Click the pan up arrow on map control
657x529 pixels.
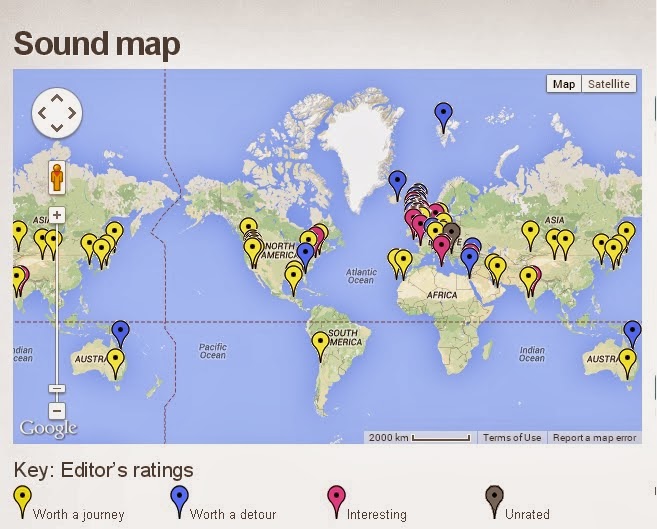[57, 99]
